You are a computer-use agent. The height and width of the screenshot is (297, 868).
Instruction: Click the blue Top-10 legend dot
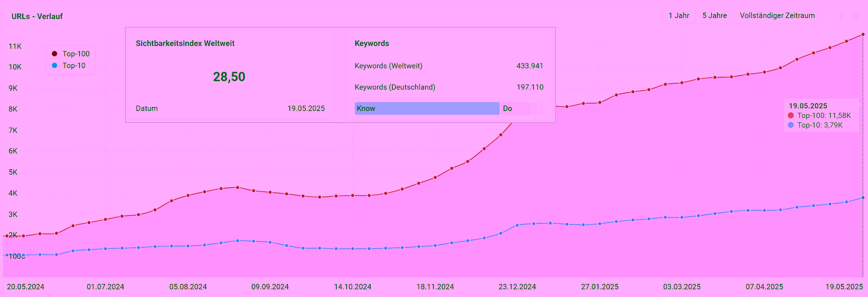[54, 65]
